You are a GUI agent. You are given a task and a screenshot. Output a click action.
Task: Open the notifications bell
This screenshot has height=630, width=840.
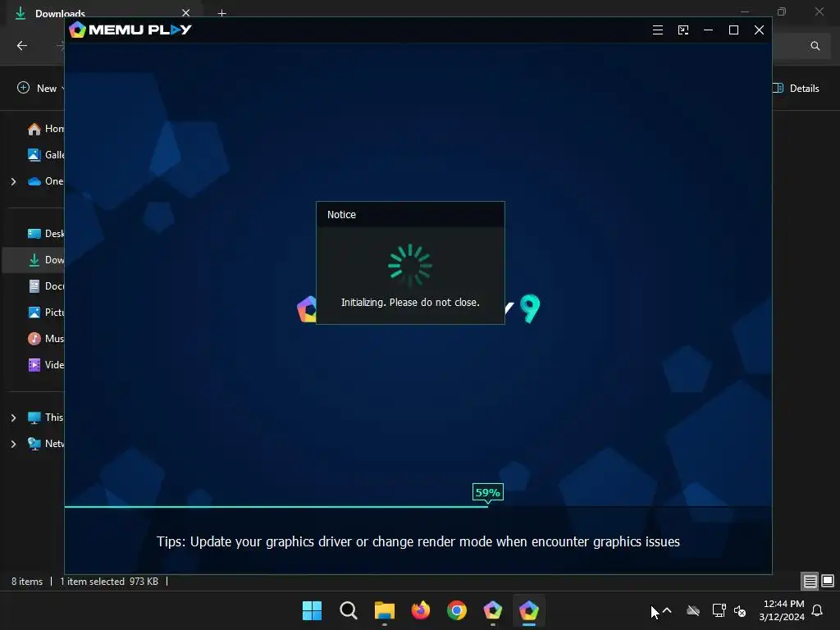click(x=817, y=610)
